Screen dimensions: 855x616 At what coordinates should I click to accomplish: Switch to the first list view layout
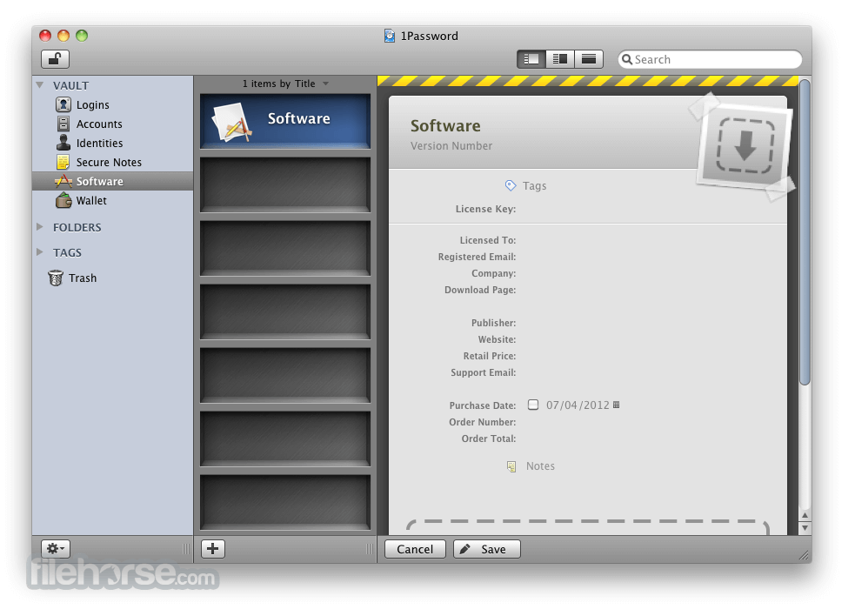coord(531,59)
